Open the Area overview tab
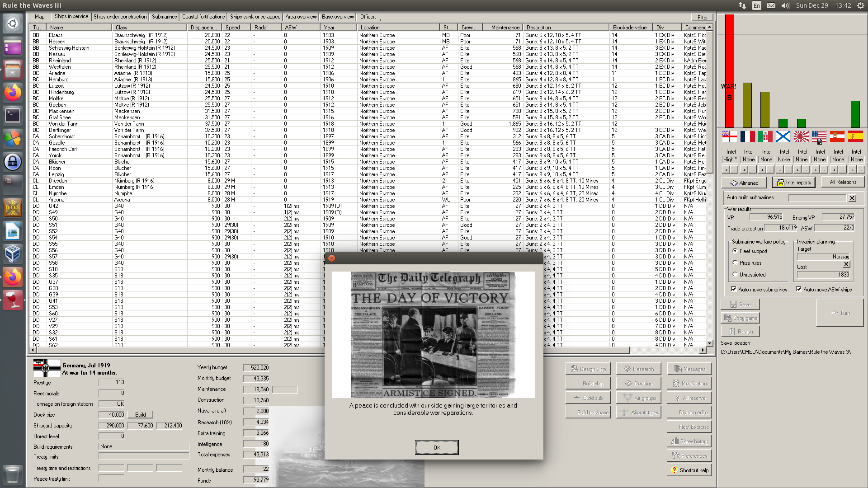Image resolution: width=868 pixels, height=488 pixels. tap(301, 17)
